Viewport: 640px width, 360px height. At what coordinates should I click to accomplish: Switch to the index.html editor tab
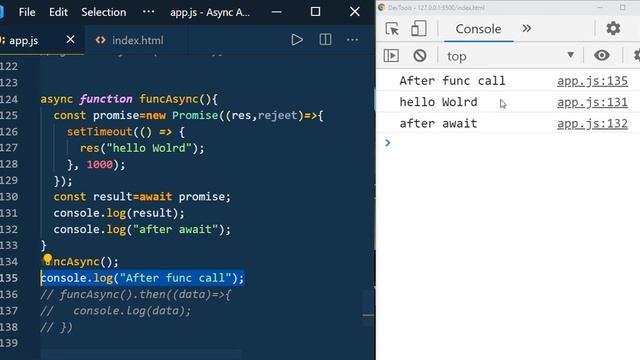click(x=138, y=40)
